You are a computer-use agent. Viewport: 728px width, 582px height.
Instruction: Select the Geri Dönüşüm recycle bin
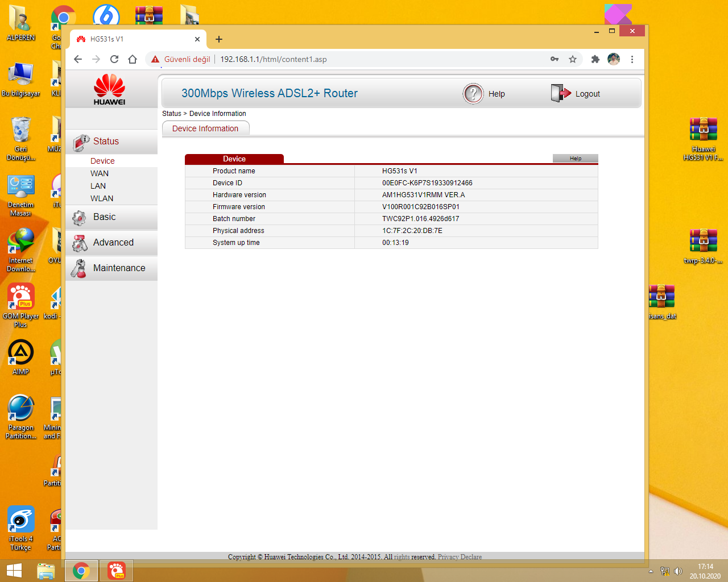pyautogui.click(x=20, y=139)
